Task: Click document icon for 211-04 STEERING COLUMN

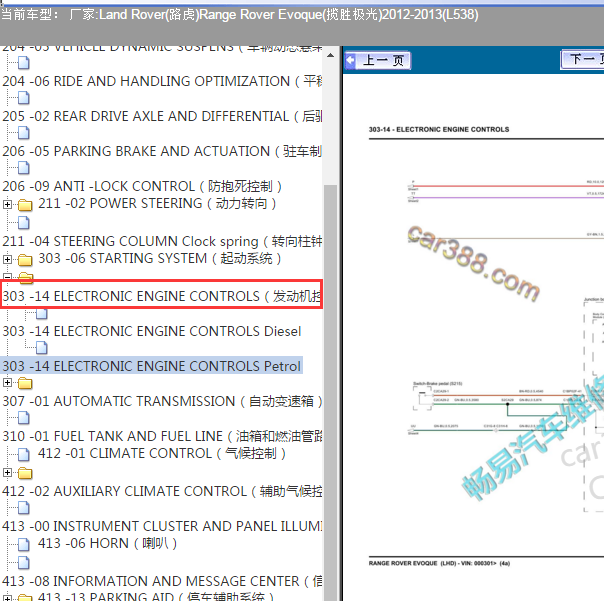Action: click(23, 222)
